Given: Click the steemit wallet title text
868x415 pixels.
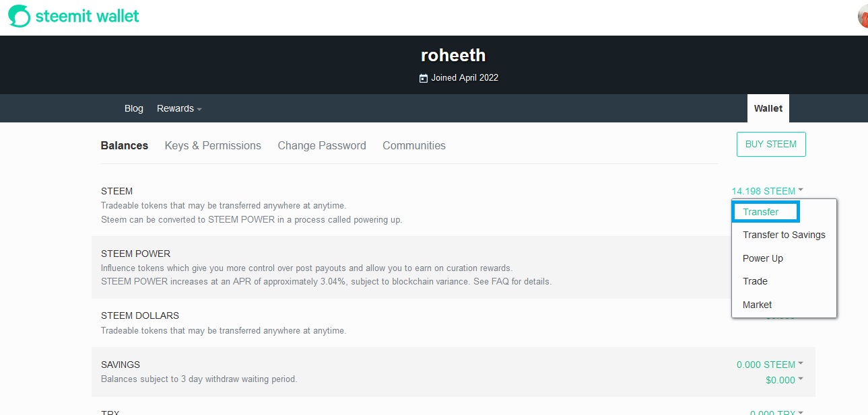Looking at the screenshot, I should coord(88,15).
